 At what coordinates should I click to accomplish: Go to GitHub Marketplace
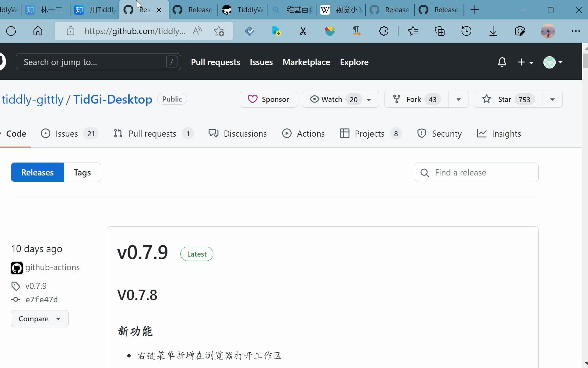[306, 62]
